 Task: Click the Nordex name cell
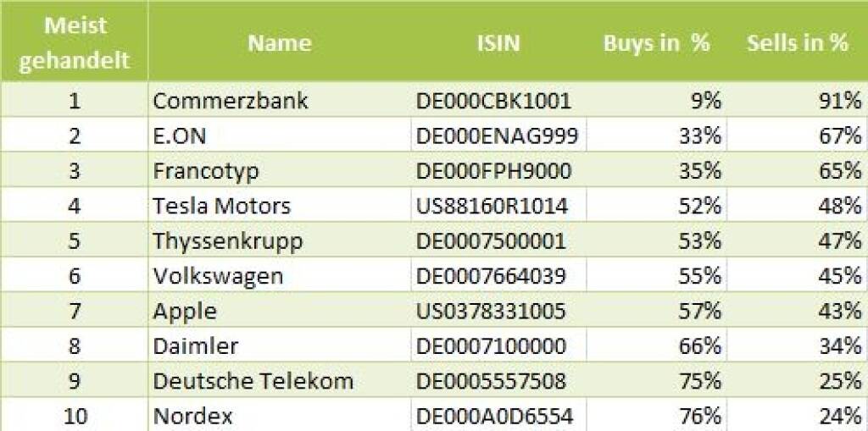click(x=193, y=416)
